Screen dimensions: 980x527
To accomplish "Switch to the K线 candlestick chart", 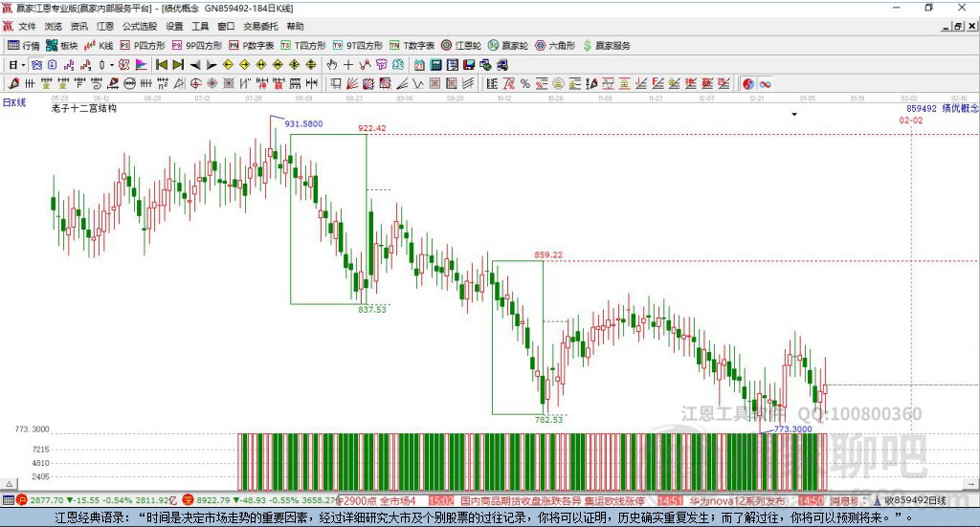I will point(99,46).
